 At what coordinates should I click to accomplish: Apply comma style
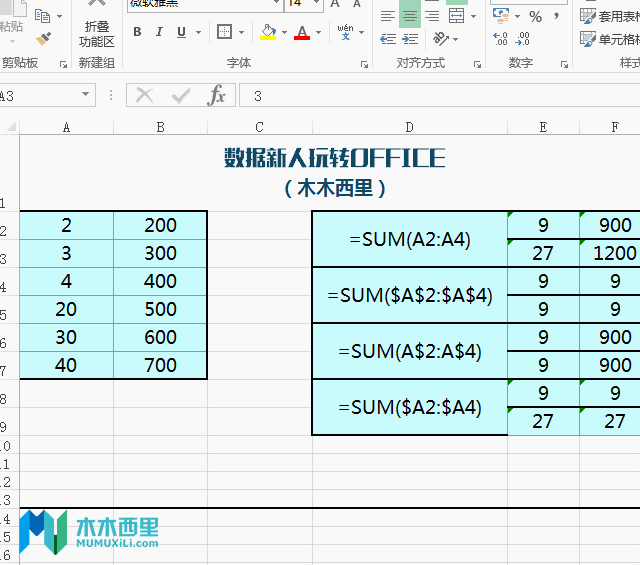(x=556, y=16)
